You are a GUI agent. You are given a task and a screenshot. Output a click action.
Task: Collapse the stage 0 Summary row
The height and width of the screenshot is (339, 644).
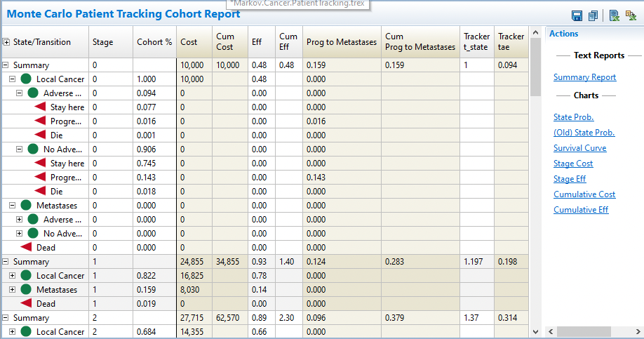click(x=7, y=65)
